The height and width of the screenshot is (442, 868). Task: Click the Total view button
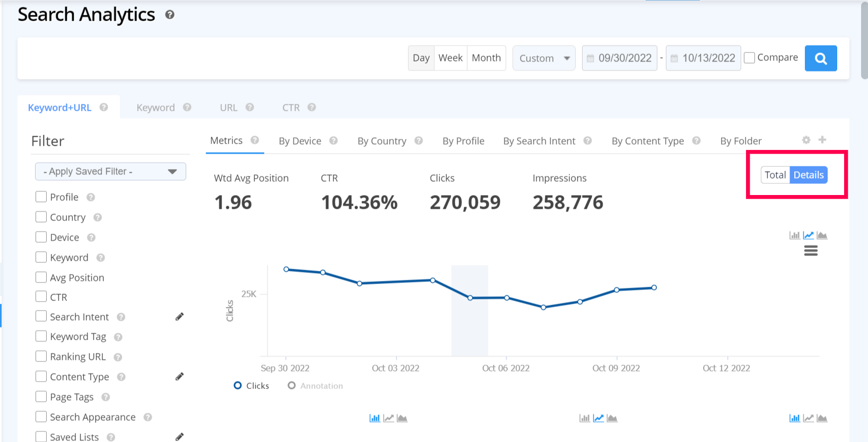775,175
